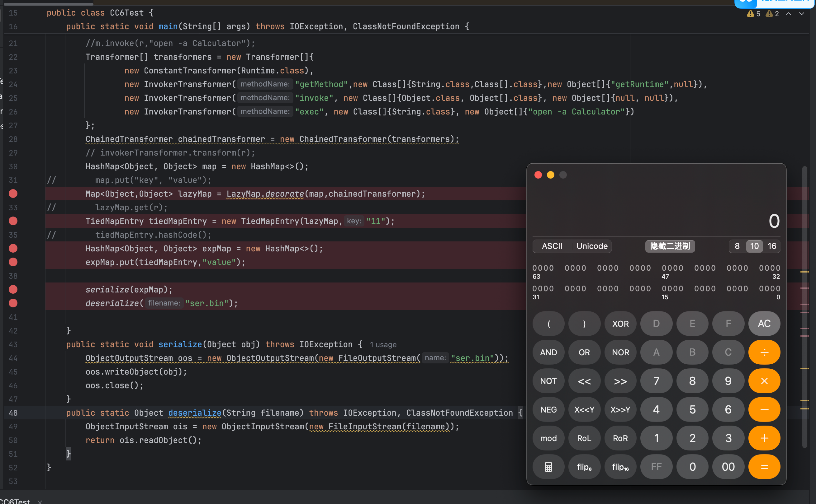
Task: Remove breakpoint on the TiedMapEntry line
Action: (13, 221)
